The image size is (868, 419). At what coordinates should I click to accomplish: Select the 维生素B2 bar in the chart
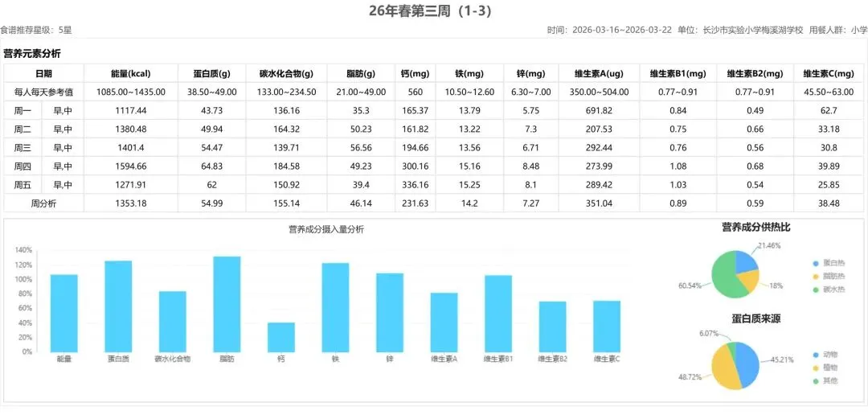[x=552, y=327]
